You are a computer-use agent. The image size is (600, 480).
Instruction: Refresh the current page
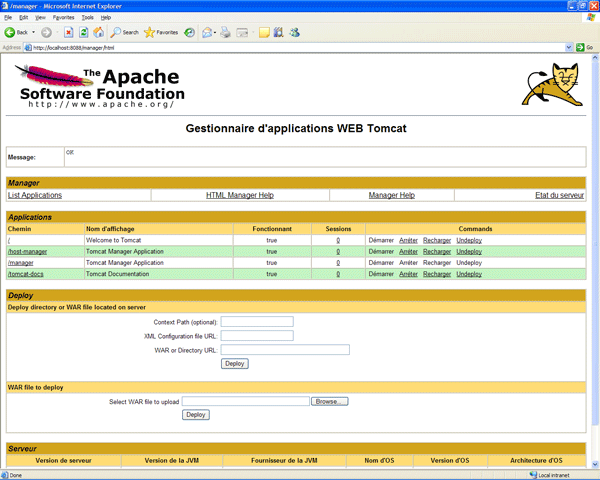point(83,32)
